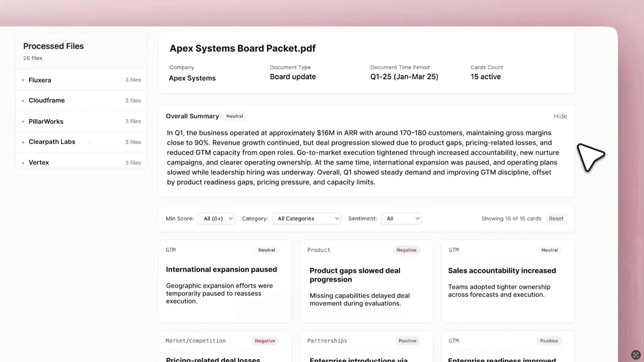Expand Vertex with its plus icon
The image size is (644, 362).
pyautogui.click(x=23, y=163)
